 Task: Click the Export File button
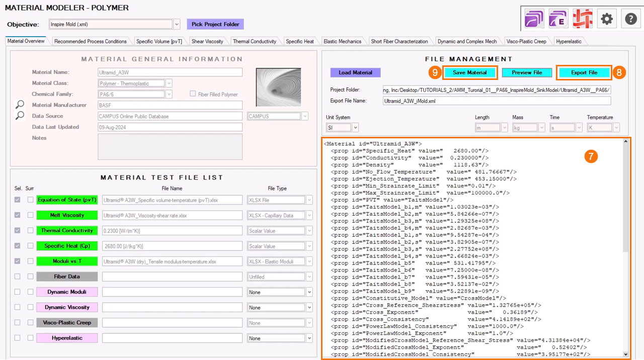(584, 73)
